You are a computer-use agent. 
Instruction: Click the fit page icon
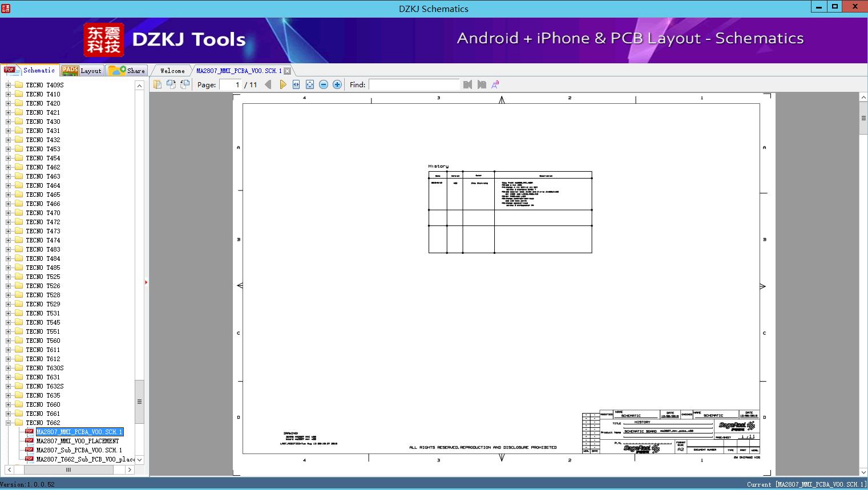(310, 84)
